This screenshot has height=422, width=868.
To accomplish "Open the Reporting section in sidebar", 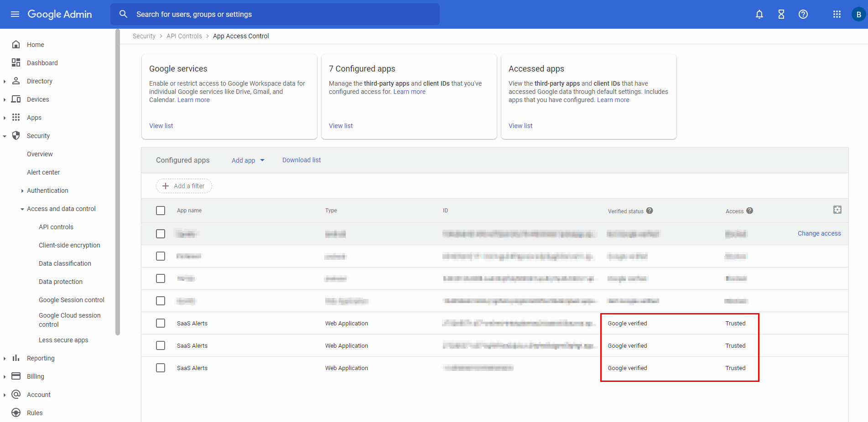I will pos(41,358).
